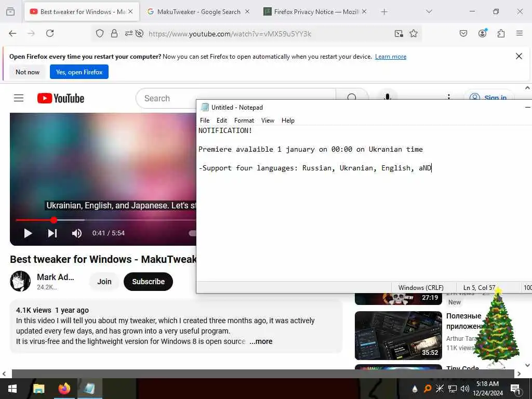Click the volume icon in system tray
The width and height of the screenshot is (532, 399).
[464, 389]
